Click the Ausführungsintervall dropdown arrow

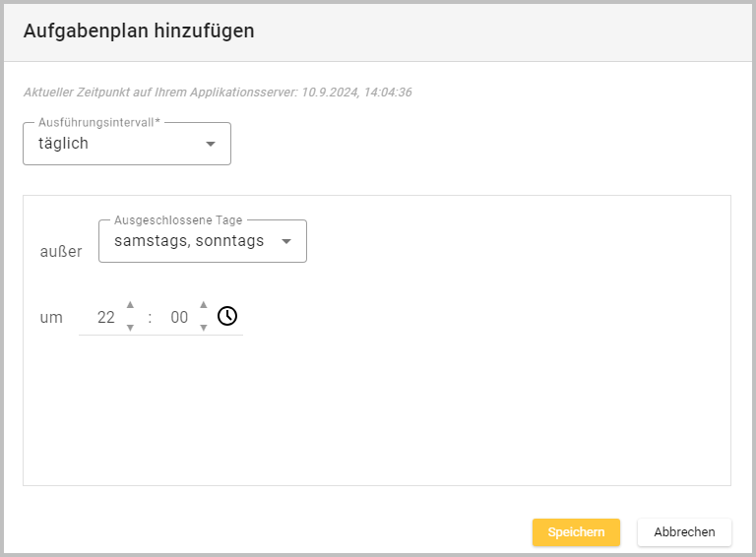(210, 145)
